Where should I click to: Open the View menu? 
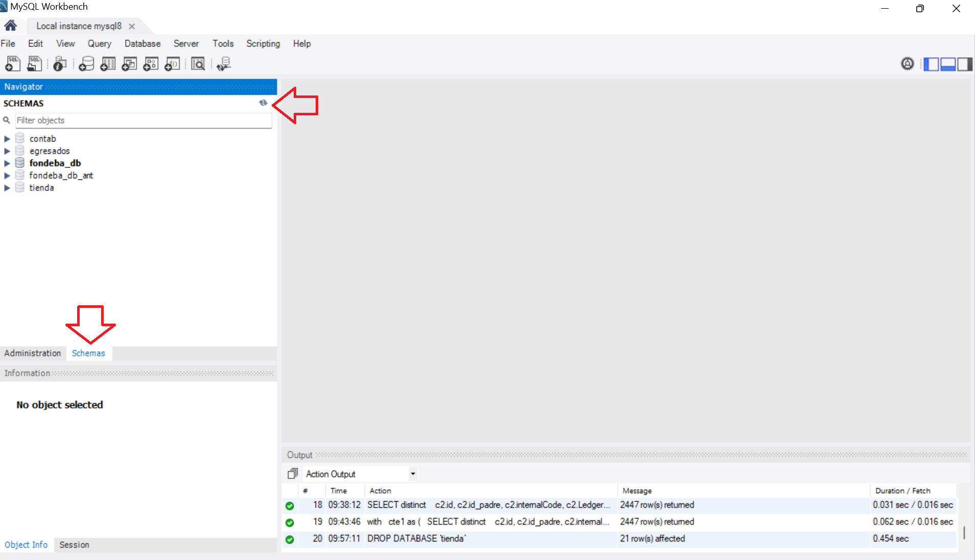[65, 43]
